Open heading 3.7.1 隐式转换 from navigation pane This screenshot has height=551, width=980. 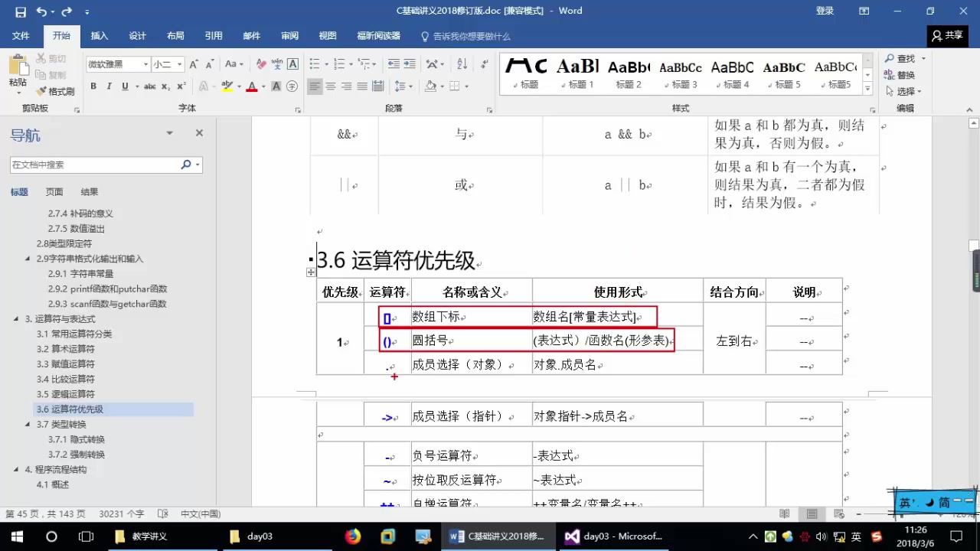click(76, 439)
